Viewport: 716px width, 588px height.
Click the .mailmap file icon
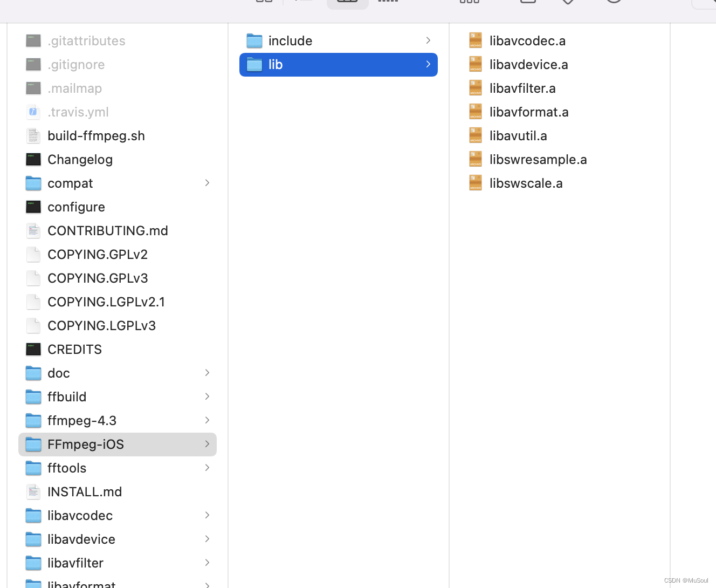click(x=33, y=88)
